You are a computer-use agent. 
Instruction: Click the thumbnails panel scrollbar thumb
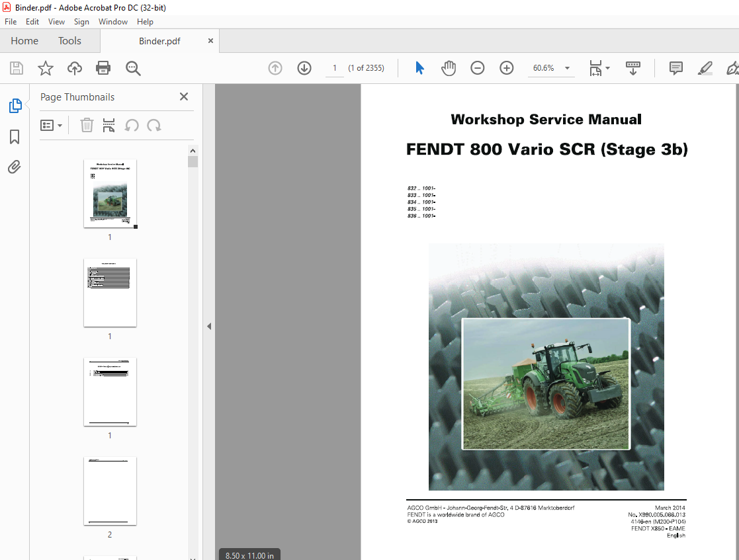pyautogui.click(x=193, y=161)
